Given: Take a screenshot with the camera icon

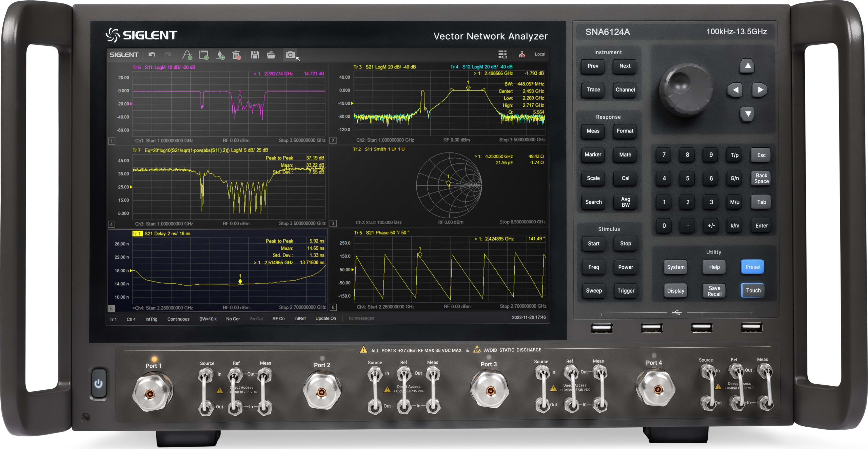Looking at the screenshot, I should pos(290,55).
